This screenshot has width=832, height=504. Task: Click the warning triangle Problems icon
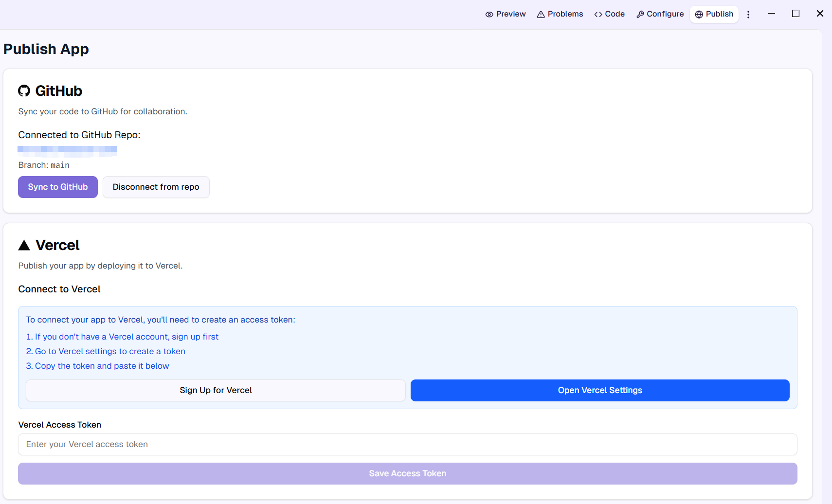[x=541, y=15]
